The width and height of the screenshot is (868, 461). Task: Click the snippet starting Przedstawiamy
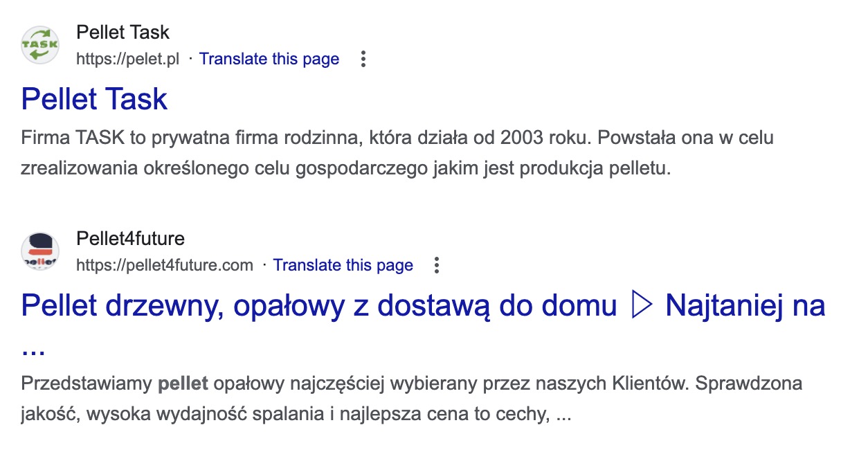pos(412,400)
